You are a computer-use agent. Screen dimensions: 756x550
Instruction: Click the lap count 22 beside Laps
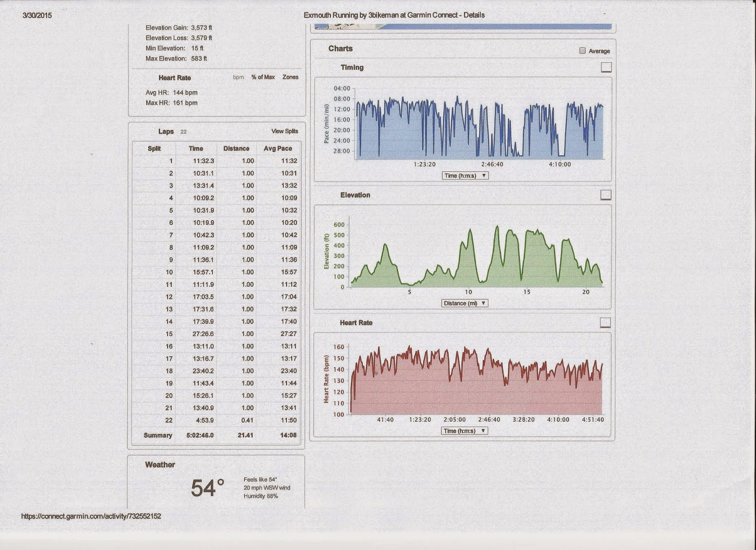pyautogui.click(x=183, y=132)
